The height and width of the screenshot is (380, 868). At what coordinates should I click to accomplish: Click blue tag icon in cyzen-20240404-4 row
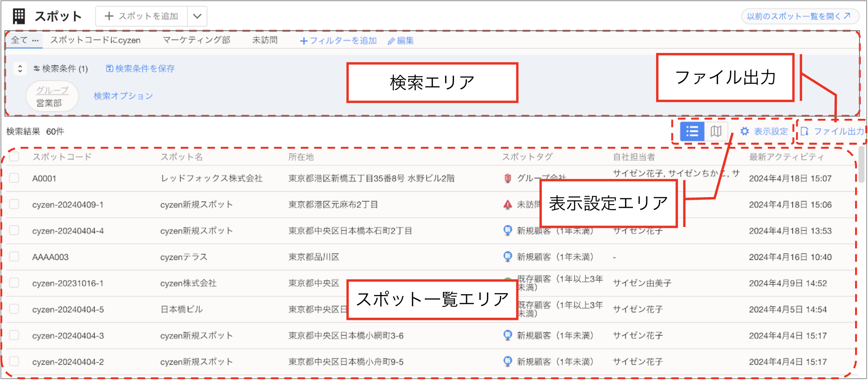tap(507, 230)
